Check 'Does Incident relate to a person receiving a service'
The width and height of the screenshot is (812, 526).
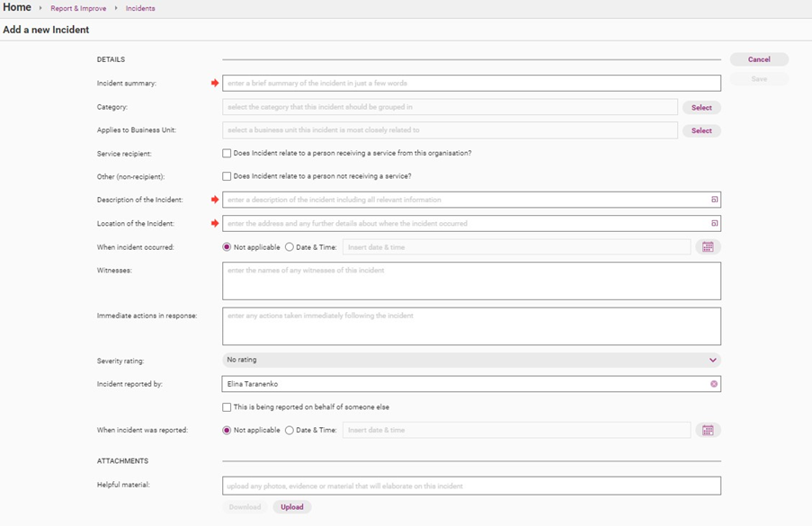227,153
